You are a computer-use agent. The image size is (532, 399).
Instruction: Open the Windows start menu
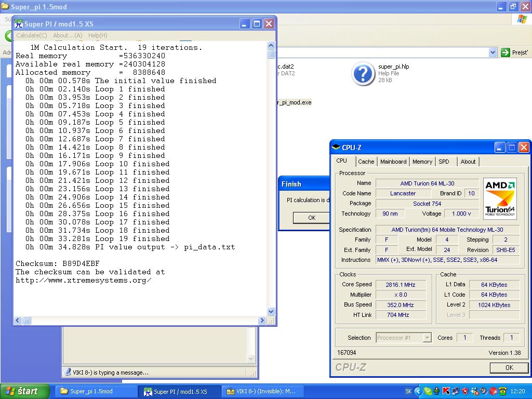24,391
